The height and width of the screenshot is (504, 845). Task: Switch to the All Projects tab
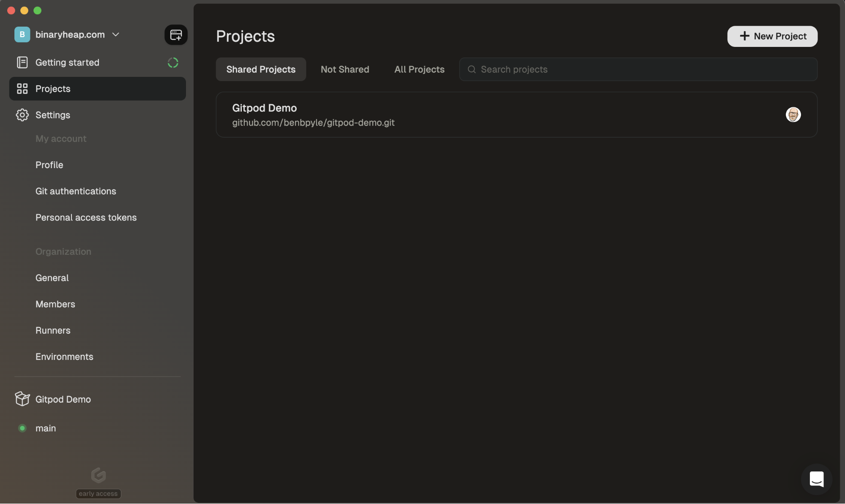coord(419,69)
